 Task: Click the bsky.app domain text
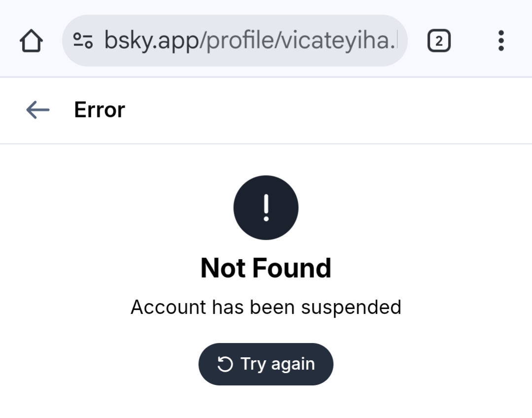click(151, 40)
